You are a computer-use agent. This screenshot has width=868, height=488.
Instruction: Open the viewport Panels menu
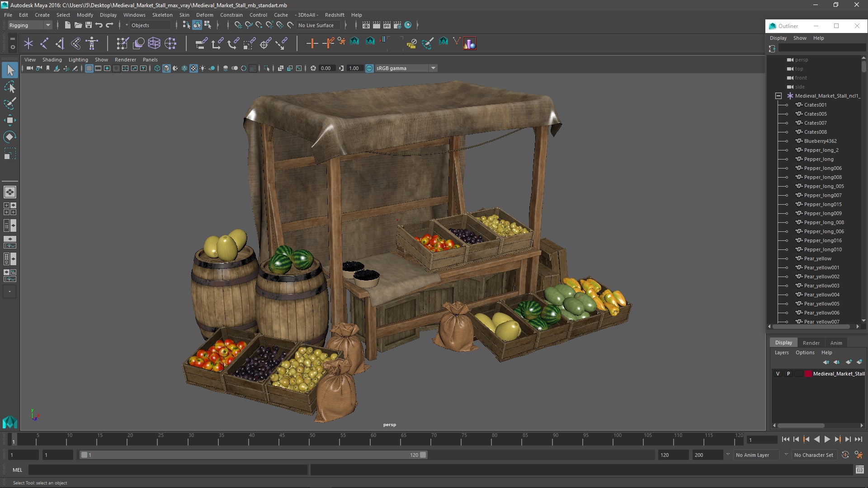click(x=150, y=60)
